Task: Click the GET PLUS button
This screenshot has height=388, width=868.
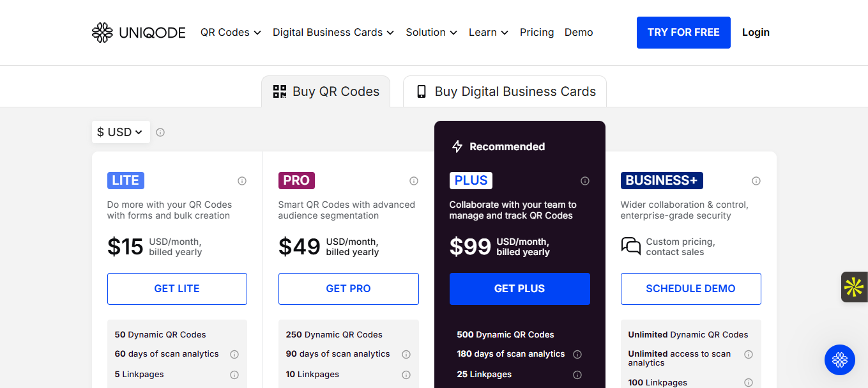Action: 519,289
